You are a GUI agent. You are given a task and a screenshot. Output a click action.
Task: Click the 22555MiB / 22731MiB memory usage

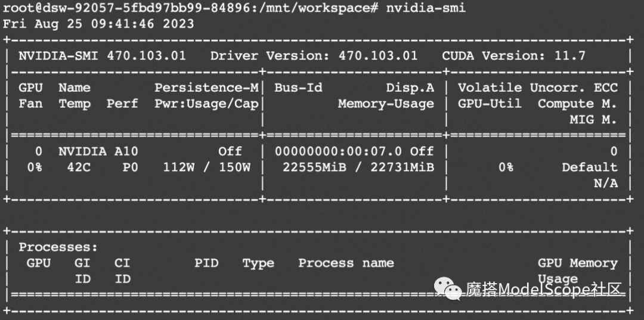pos(358,167)
